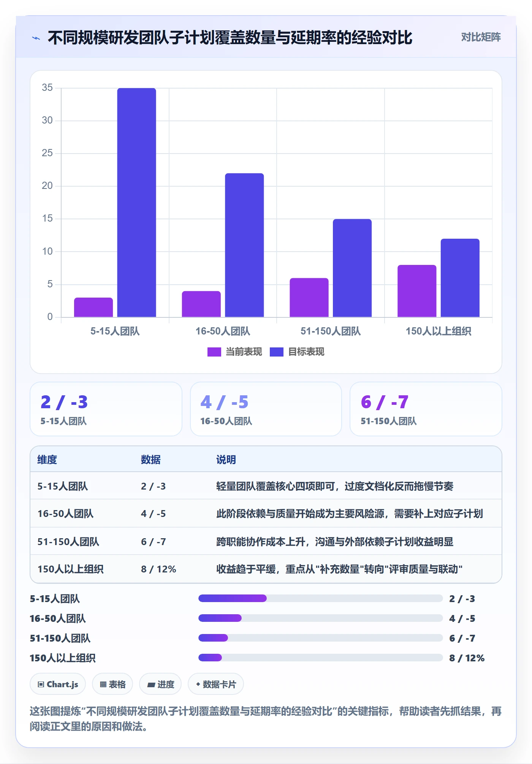
Task: Click the 收益趋于平缓 description cell
Action: (x=339, y=569)
